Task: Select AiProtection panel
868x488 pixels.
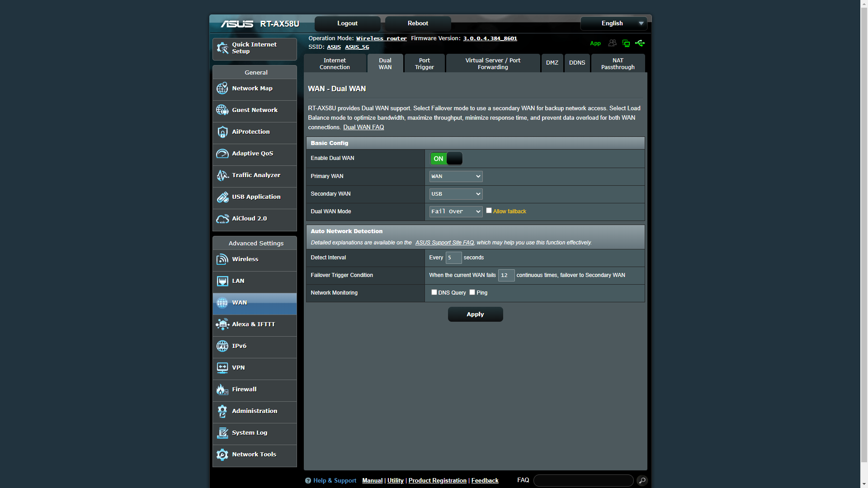Action: (x=255, y=131)
